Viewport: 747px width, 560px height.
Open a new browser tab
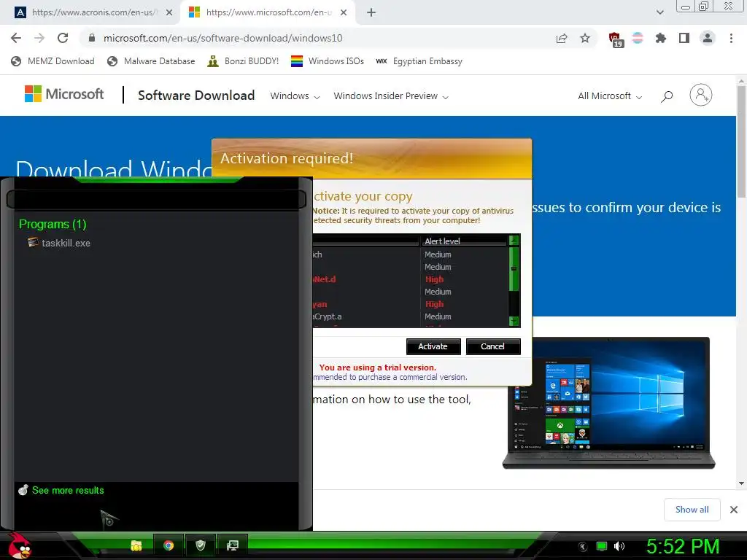tap(371, 12)
